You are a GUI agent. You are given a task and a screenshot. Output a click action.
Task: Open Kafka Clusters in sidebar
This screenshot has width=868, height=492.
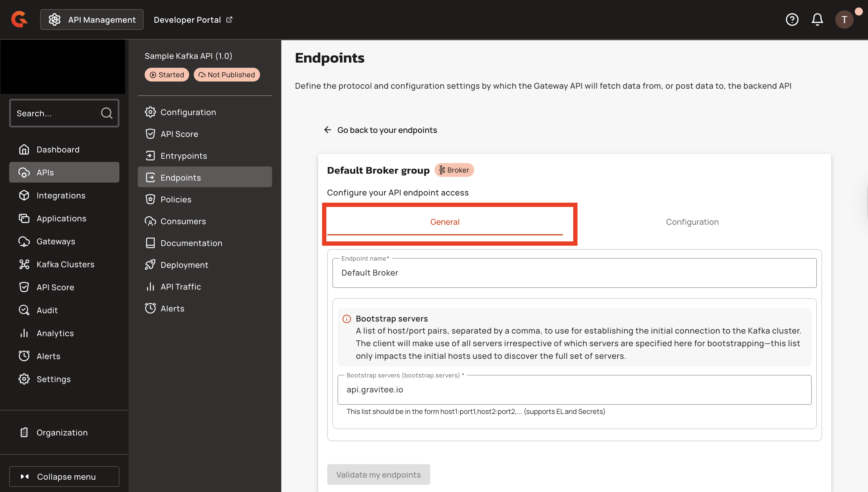click(65, 264)
